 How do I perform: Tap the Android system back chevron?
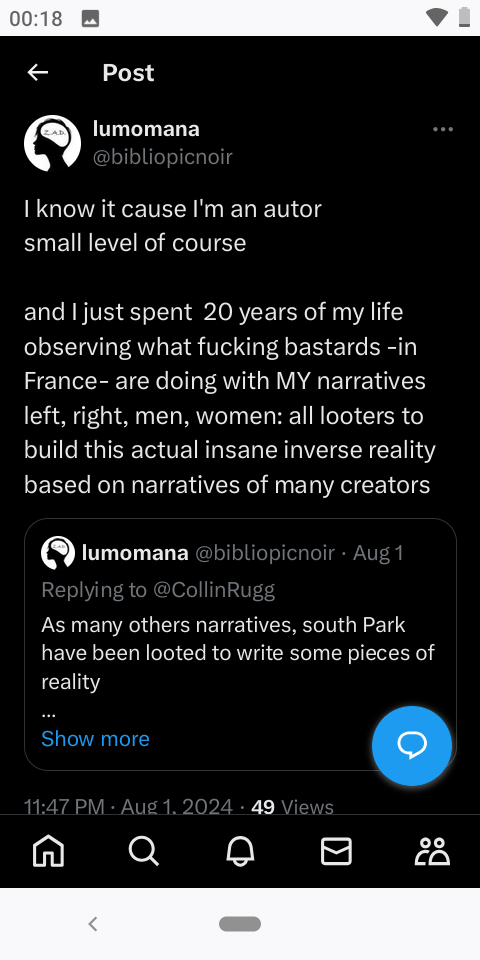(93, 923)
